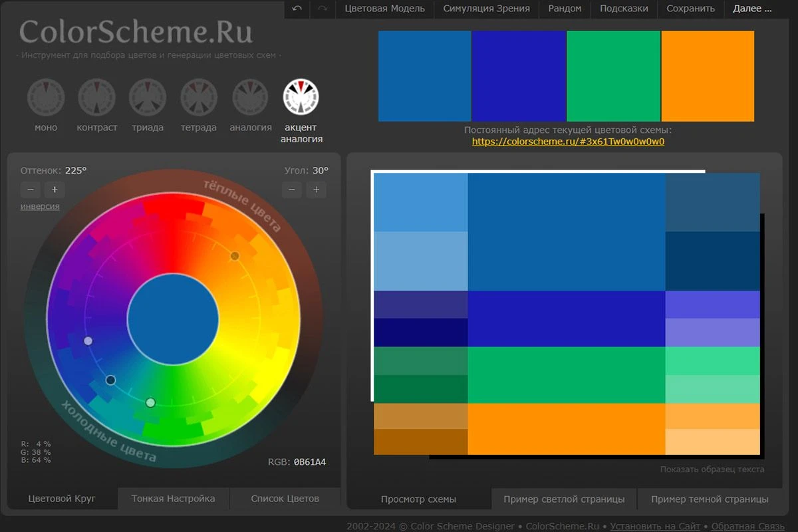Viewport: 798px width, 532px height.
Task: Select the Просмотр схемы tab
Action: [x=419, y=499]
